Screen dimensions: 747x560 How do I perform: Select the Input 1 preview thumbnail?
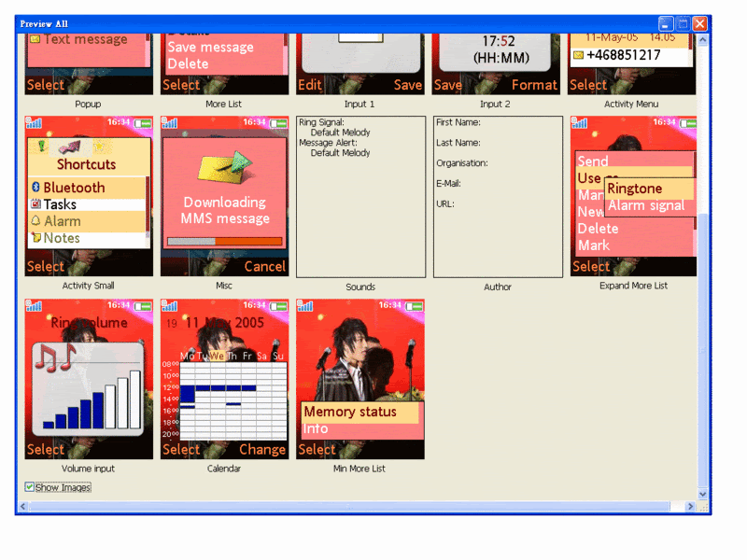coord(360,63)
